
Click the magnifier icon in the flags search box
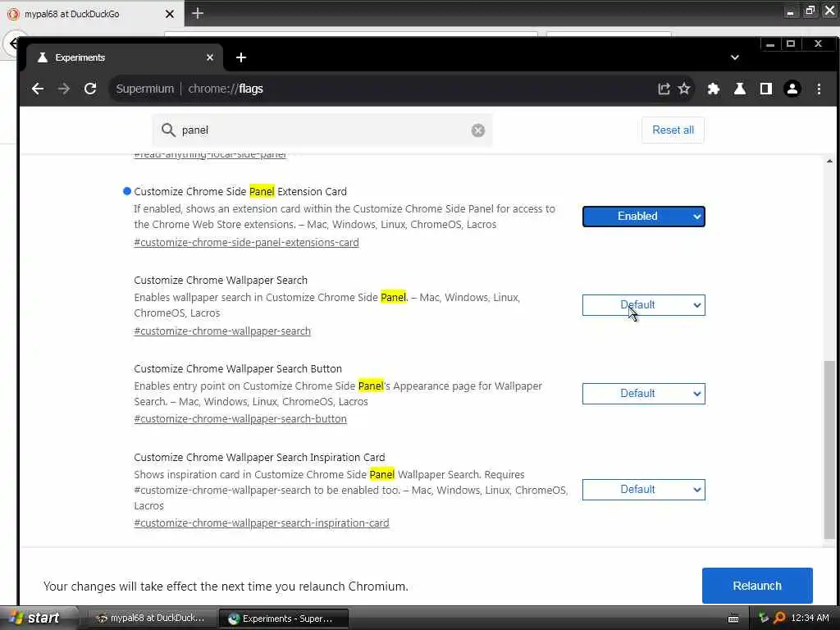[168, 130]
